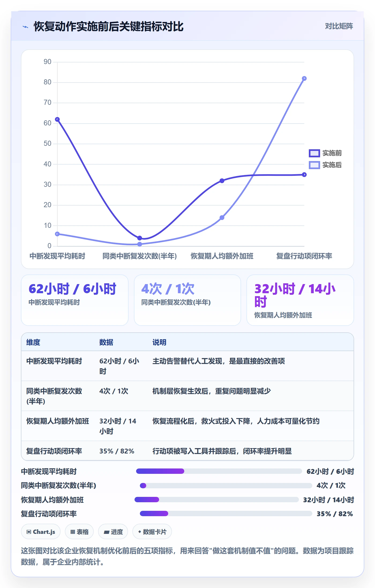Select the 表格 tag chip
Viewport: 375px width, 588px height.
pos(79,531)
